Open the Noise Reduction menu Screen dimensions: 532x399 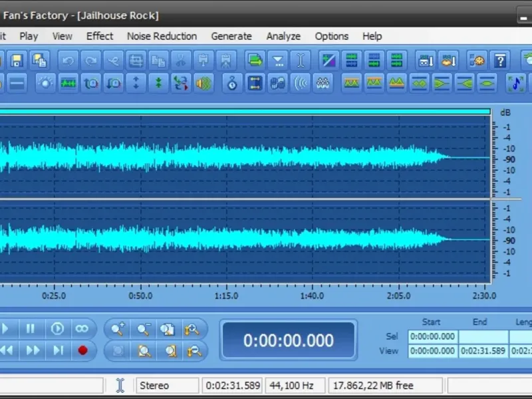pos(162,37)
